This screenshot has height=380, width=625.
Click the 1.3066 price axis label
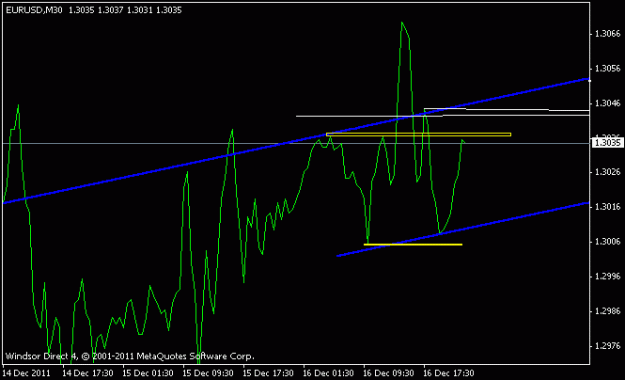point(607,34)
